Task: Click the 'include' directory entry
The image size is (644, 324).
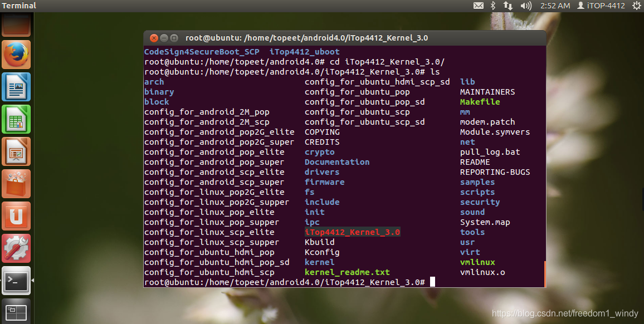Action: 322,203
